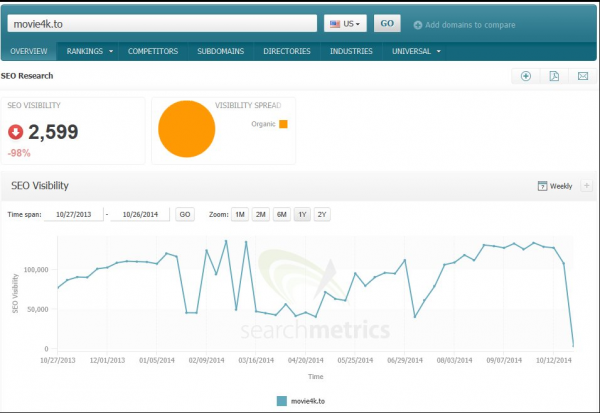Click the end date field 10/26/2014
This screenshot has height=413, width=600.
[x=140, y=214]
